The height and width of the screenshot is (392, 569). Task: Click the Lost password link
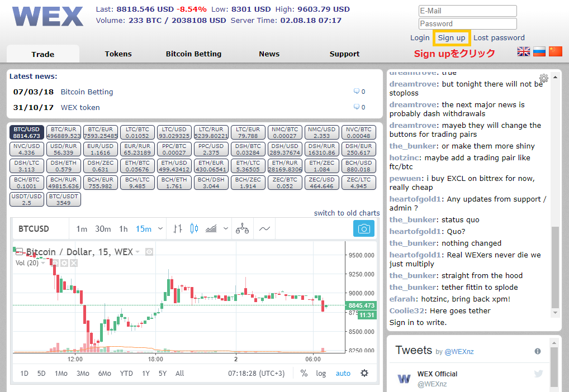click(x=499, y=38)
